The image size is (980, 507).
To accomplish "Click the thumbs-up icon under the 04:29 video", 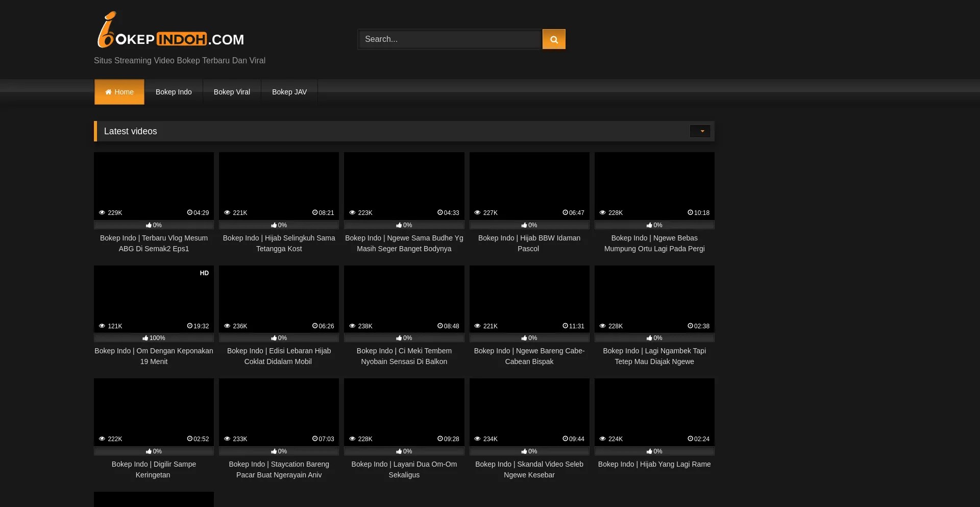I will [x=149, y=225].
